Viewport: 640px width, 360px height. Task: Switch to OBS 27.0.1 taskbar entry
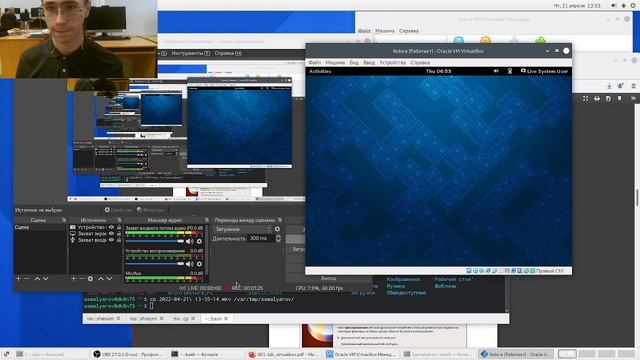127,354
